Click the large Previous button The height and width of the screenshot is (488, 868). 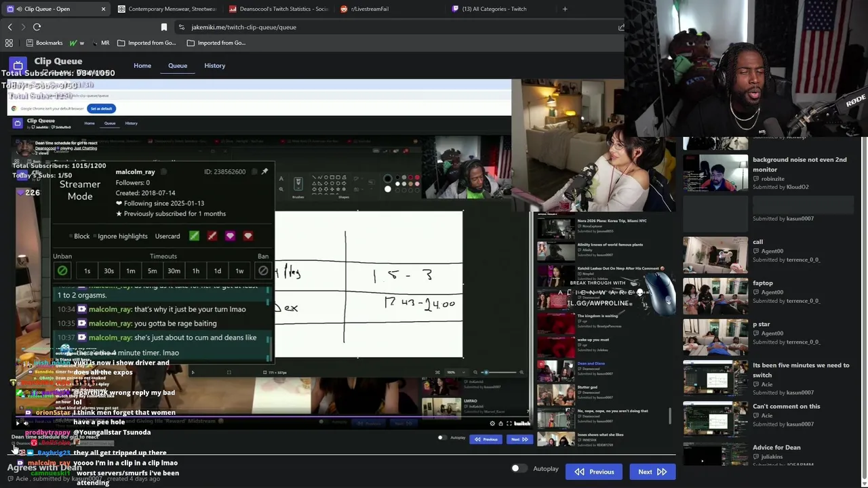[594, 472]
